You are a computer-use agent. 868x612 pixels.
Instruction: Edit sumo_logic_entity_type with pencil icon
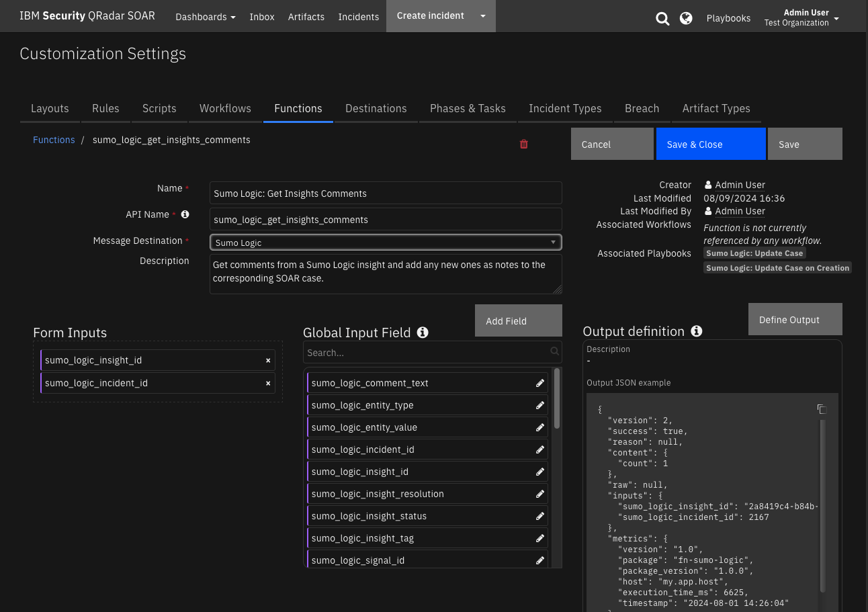[540, 405]
